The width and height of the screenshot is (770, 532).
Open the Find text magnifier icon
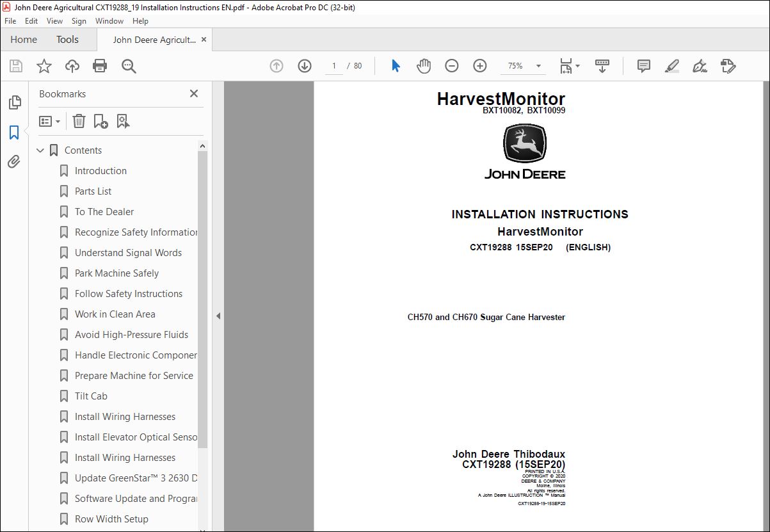(129, 66)
